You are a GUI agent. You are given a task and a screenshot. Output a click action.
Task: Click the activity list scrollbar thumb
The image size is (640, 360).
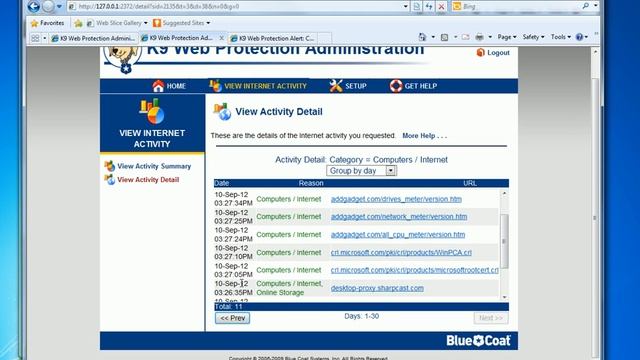504,241
